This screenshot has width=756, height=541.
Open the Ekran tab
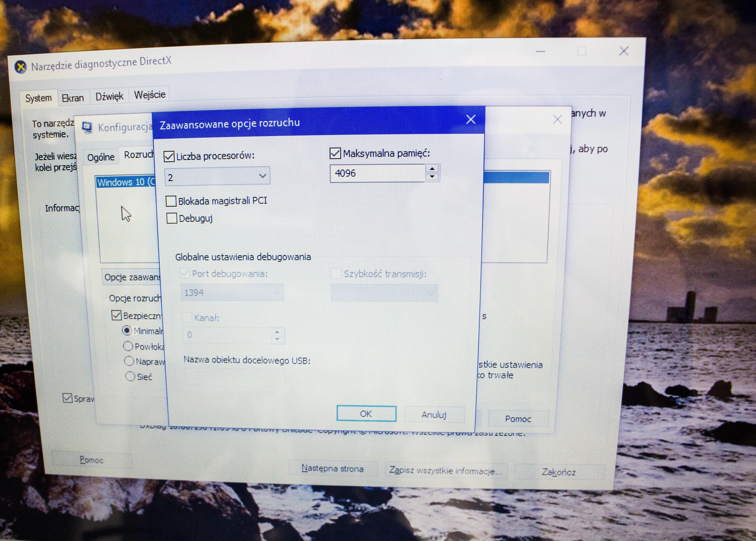click(x=73, y=98)
